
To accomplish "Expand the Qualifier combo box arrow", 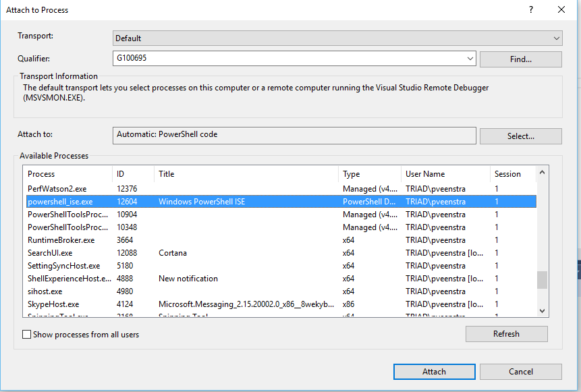I will tap(470, 59).
